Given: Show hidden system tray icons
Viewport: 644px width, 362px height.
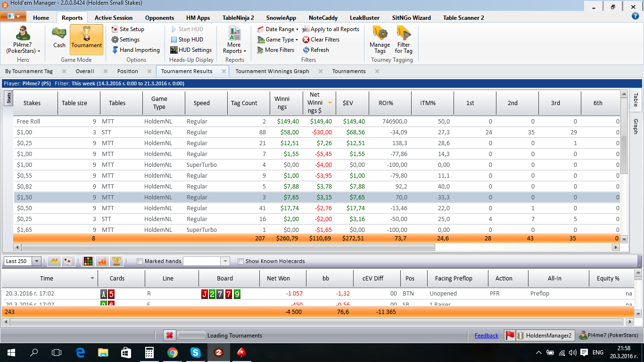Looking at the screenshot, I should click(539, 353).
